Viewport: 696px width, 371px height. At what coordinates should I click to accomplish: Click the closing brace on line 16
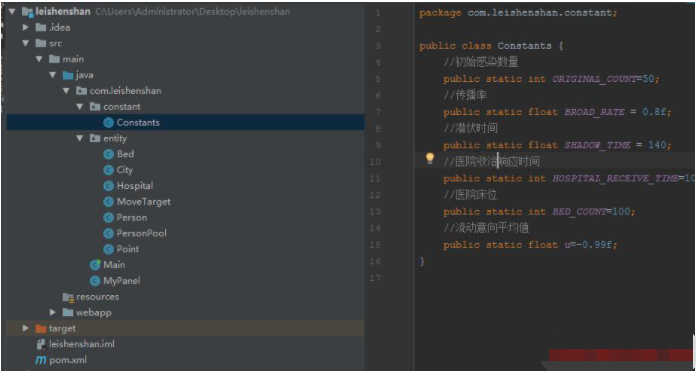point(422,261)
